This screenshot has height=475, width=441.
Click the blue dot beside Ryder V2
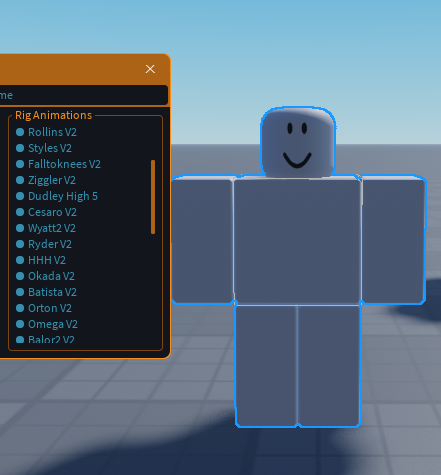point(20,244)
